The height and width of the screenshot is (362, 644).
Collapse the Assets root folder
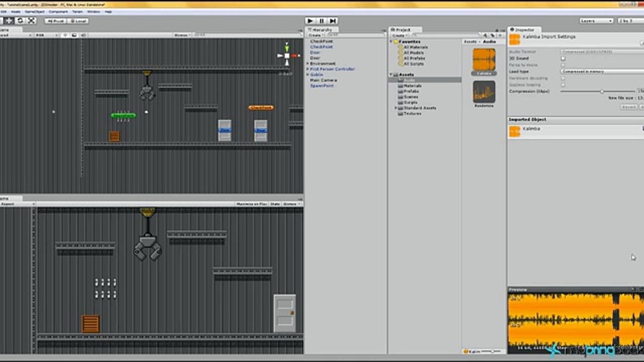(391, 74)
